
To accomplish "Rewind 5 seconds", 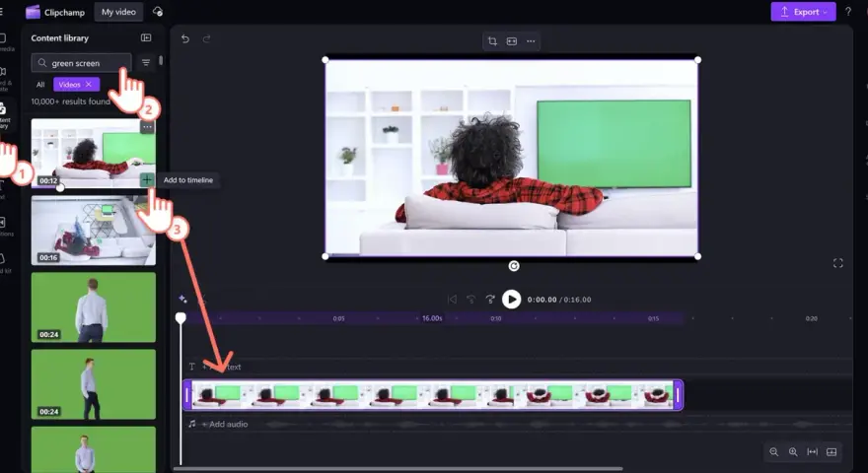I will [471, 300].
